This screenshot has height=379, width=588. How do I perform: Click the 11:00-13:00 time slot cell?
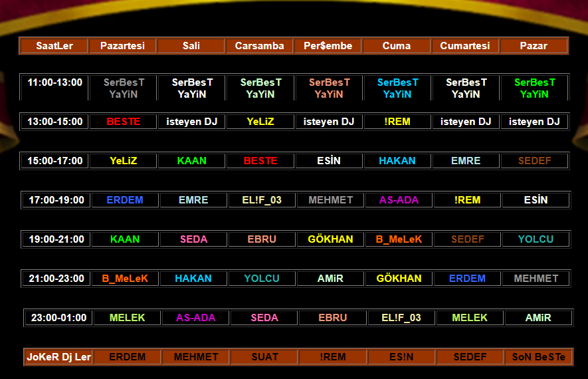tap(55, 82)
